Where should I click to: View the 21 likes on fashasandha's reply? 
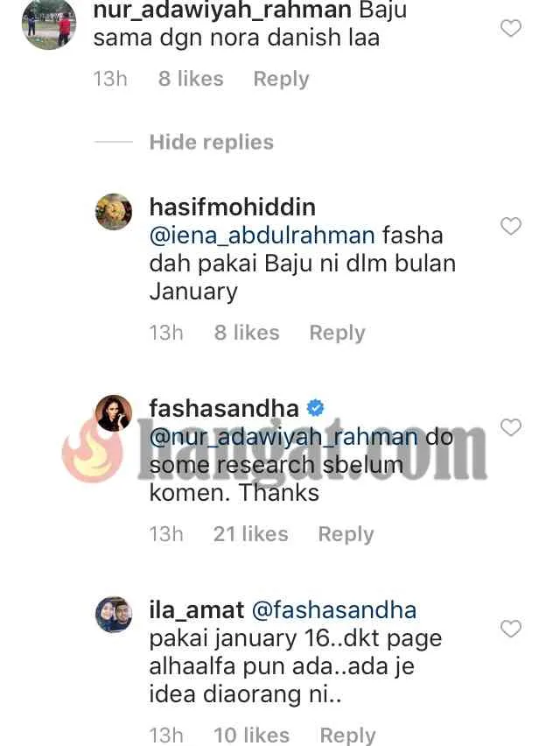[251, 534]
